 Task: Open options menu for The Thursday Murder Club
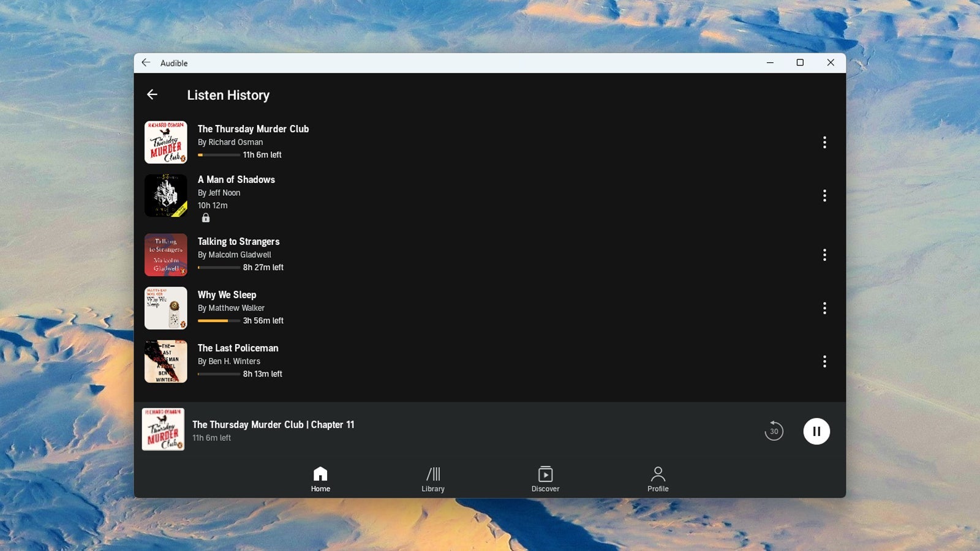click(x=825, y=142)
